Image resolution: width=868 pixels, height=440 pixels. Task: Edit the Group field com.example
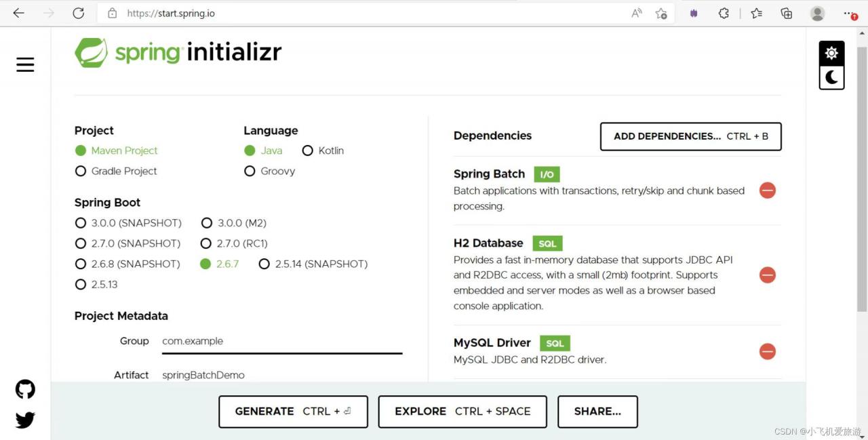[x=282, y=341]
